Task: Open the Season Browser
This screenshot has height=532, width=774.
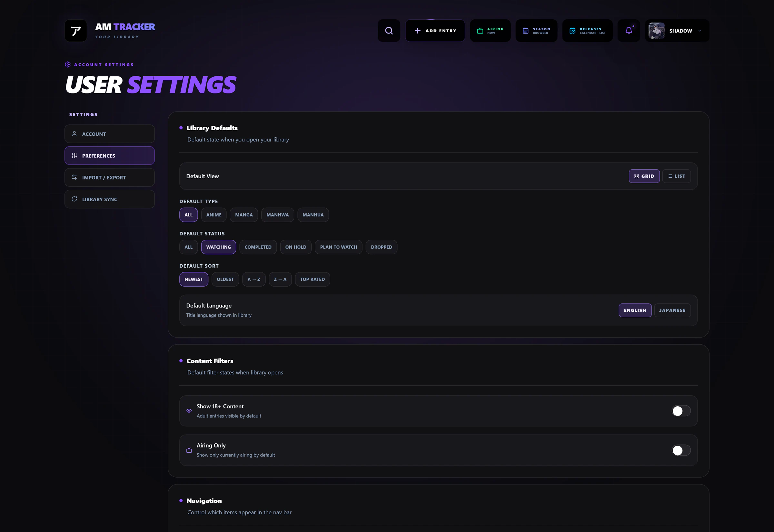Action: click(x=536, y=31)
